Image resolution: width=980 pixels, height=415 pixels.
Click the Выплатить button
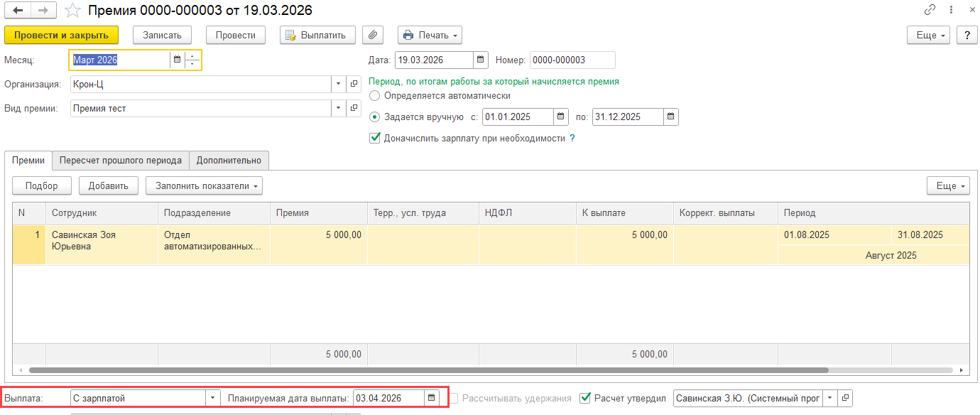pyautogui.click(x=317, y=35)
